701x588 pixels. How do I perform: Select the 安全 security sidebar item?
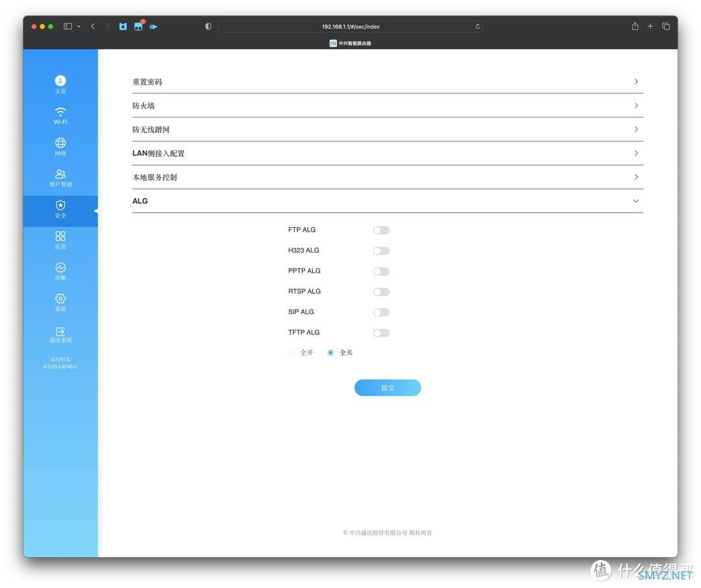(x=60, y=209)
